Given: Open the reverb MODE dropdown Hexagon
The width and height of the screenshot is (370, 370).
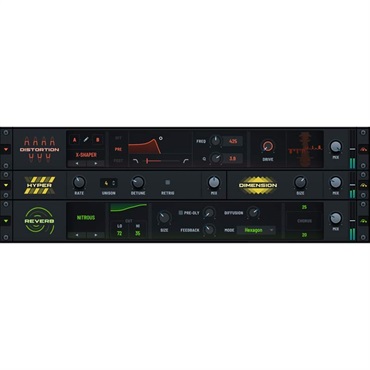Looking at the screenshot, I should 256,230.
